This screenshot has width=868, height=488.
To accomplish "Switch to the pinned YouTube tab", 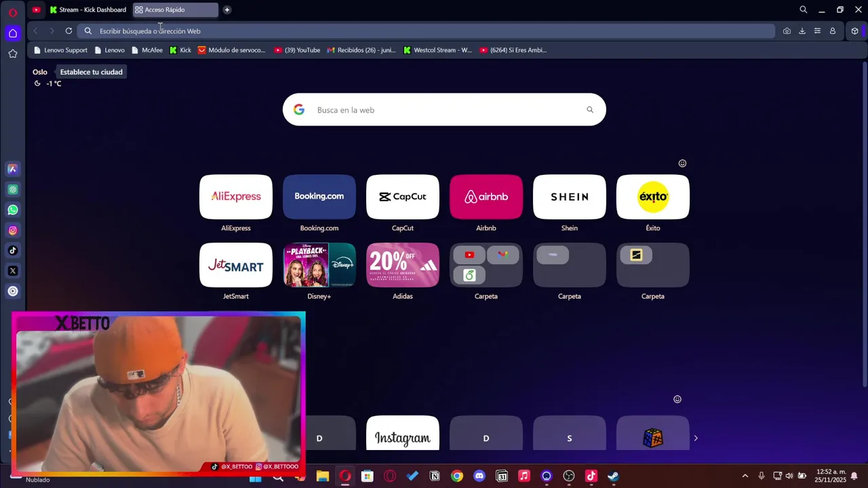I will [36, 9].
